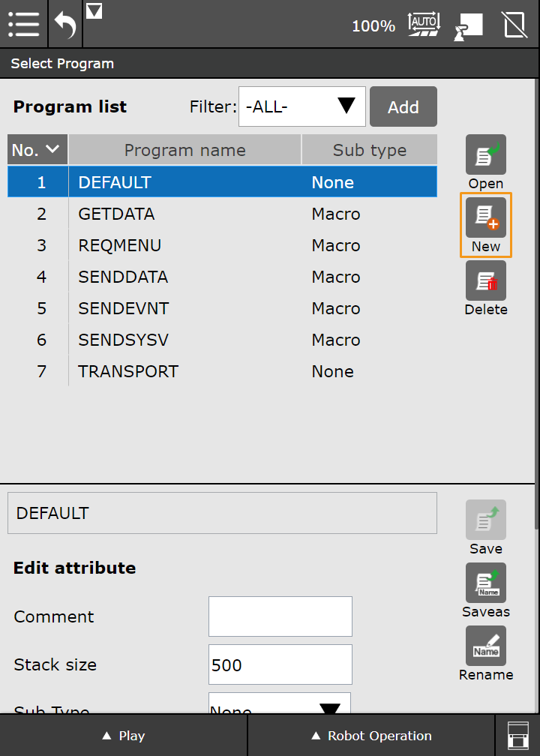The width and height of the screenshot is (540, 756).
Task: Create a new program with New icon
Action: point(485,218)
